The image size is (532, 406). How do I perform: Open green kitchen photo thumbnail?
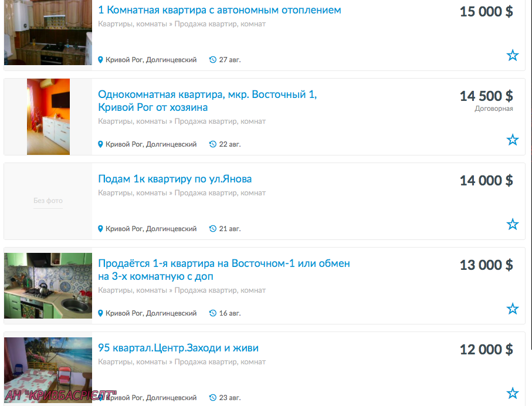pyautogui.click(x=48, y=286)
